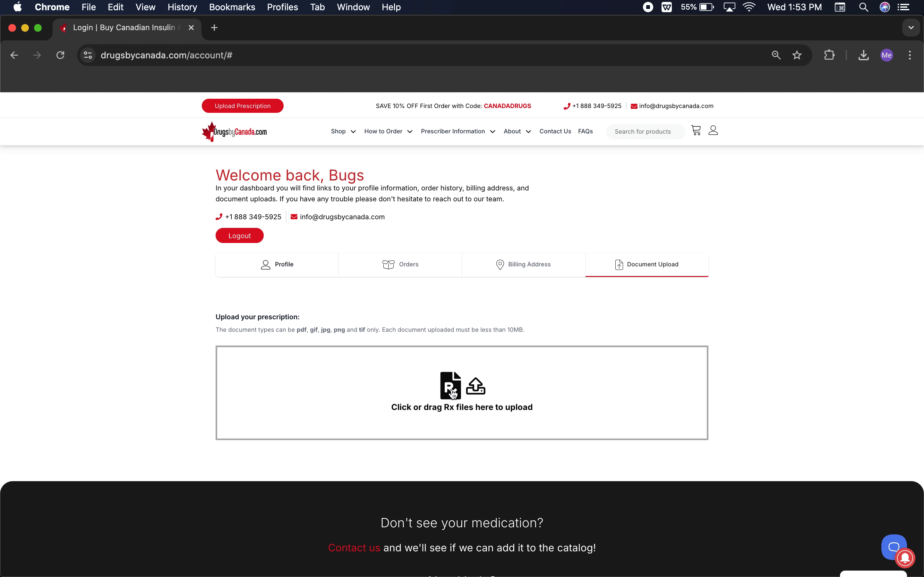Open macOS Spotlight search icon
The width and height of the screenshot is (924, 577).
pyautogui.click(x=863, y=7)
